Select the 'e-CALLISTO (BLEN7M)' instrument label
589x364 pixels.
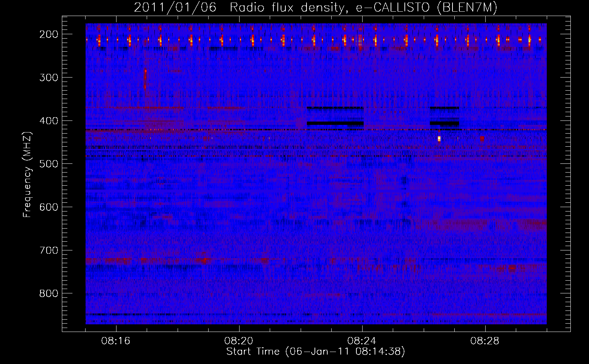(427, 8)
